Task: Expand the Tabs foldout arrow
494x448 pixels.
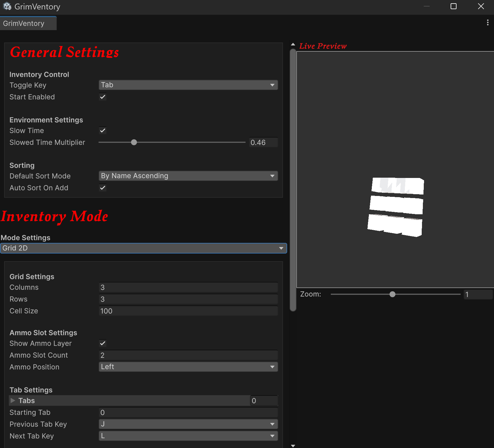Action: [x=13, y=400]
